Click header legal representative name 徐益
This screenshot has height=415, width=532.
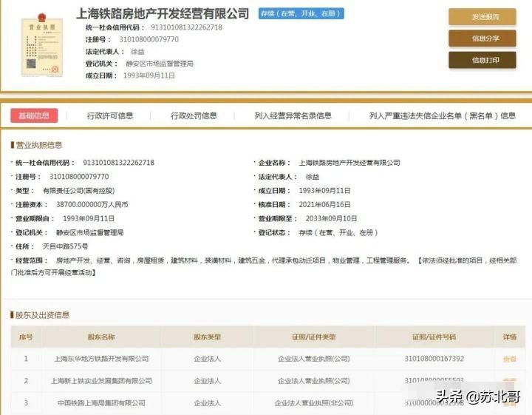137,52
